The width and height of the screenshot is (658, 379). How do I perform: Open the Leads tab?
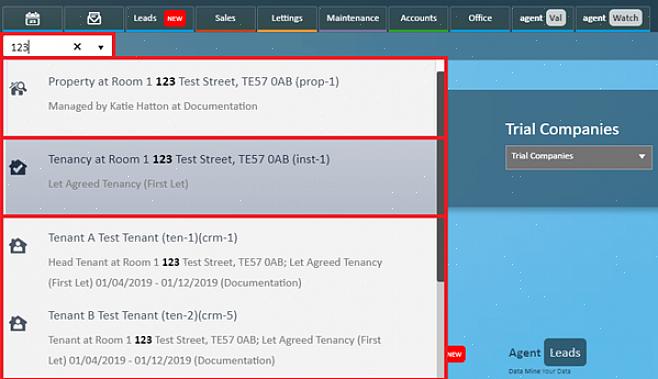(159, 18)
